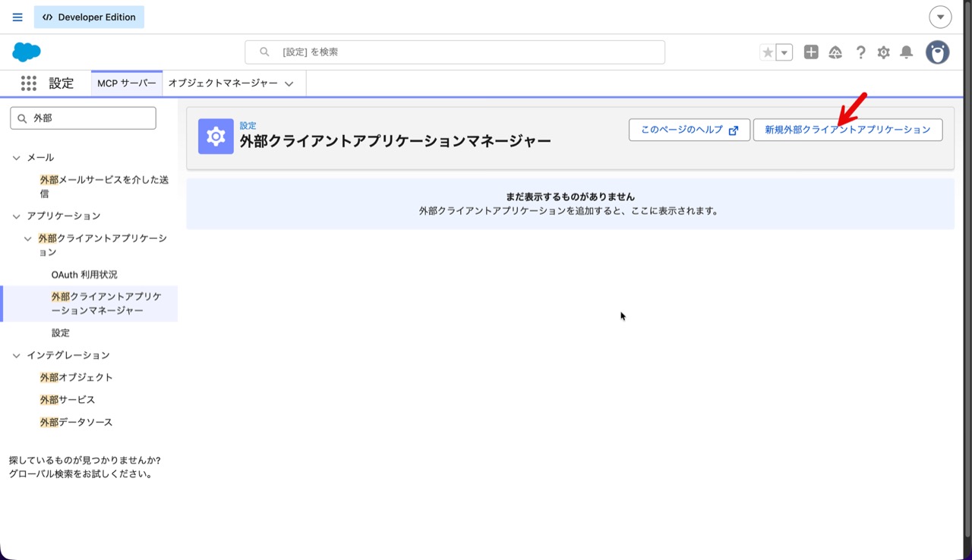Open the user profile avatar

(x=937, y=52)
